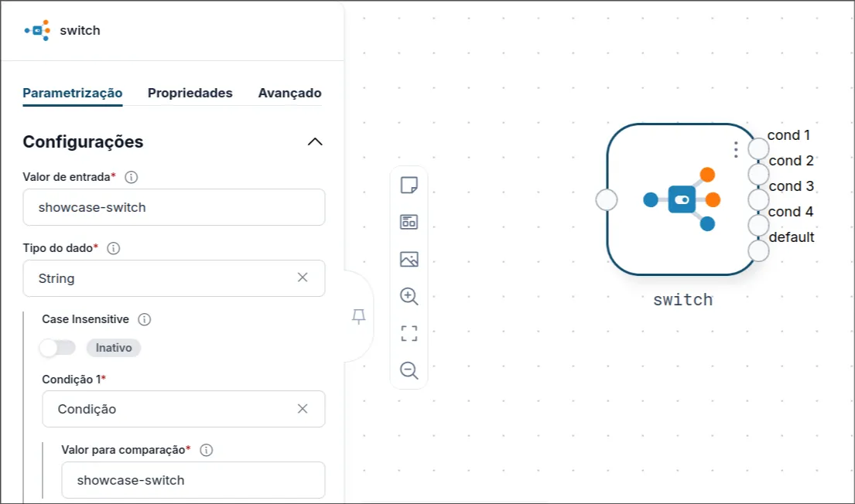Add a sticky note to canvas
The width and height of the screenshot is (855, 504).
tap(409, 186)
